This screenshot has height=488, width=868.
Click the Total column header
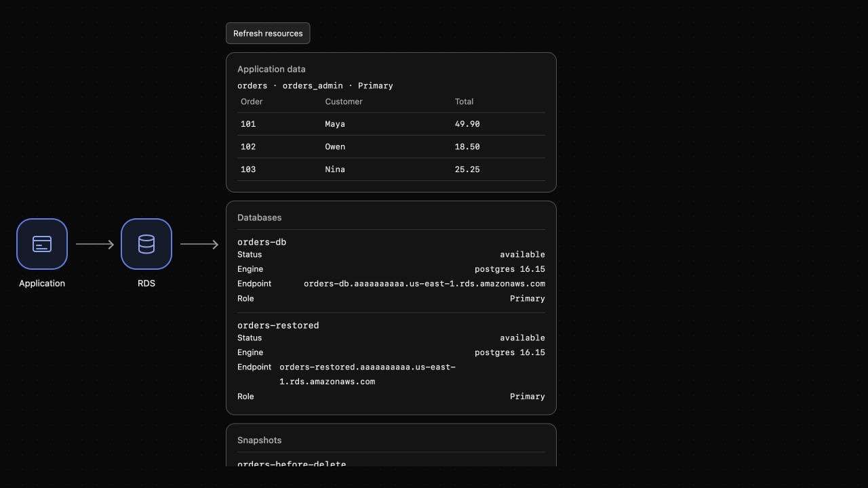click(x=464, y=102)
